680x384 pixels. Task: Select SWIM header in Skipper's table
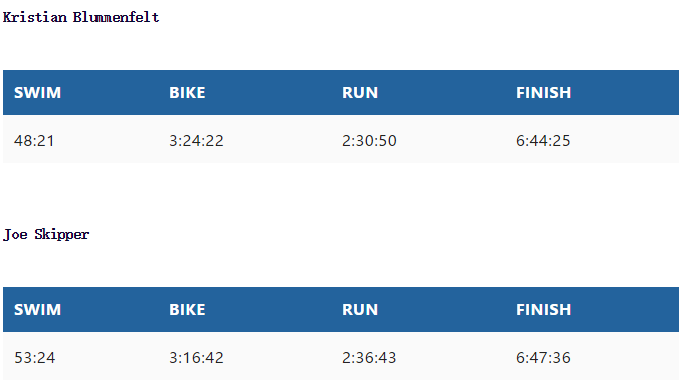coord(37,309)
